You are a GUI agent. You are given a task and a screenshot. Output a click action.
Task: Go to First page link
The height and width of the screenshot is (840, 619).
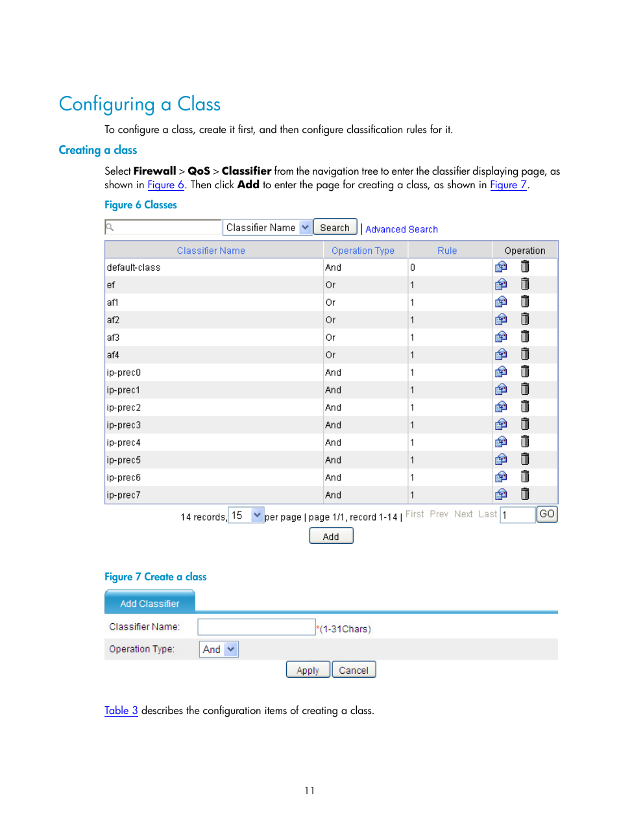415,514
